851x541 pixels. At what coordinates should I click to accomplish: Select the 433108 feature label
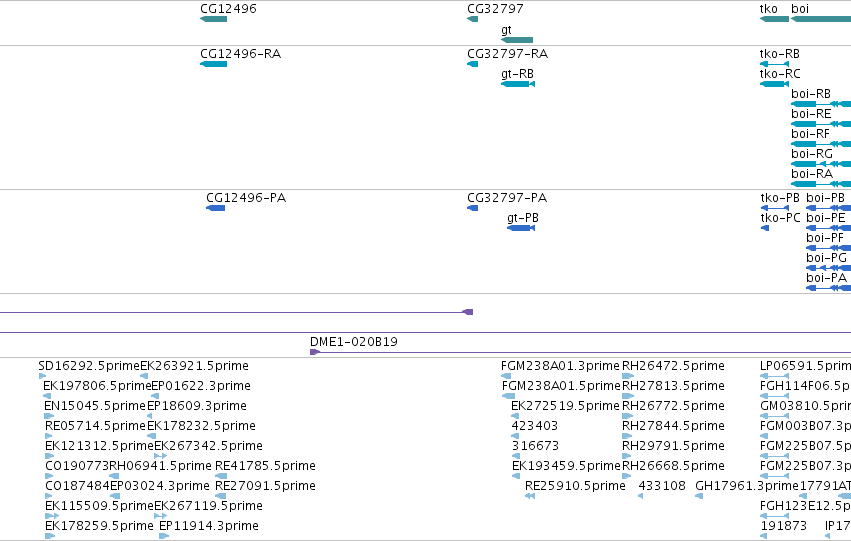(662, 487)
